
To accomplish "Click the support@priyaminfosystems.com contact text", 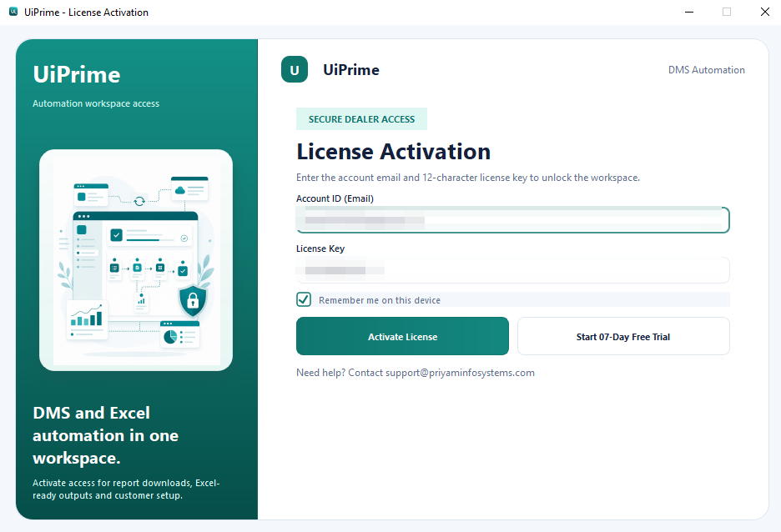I will point(460,373).
